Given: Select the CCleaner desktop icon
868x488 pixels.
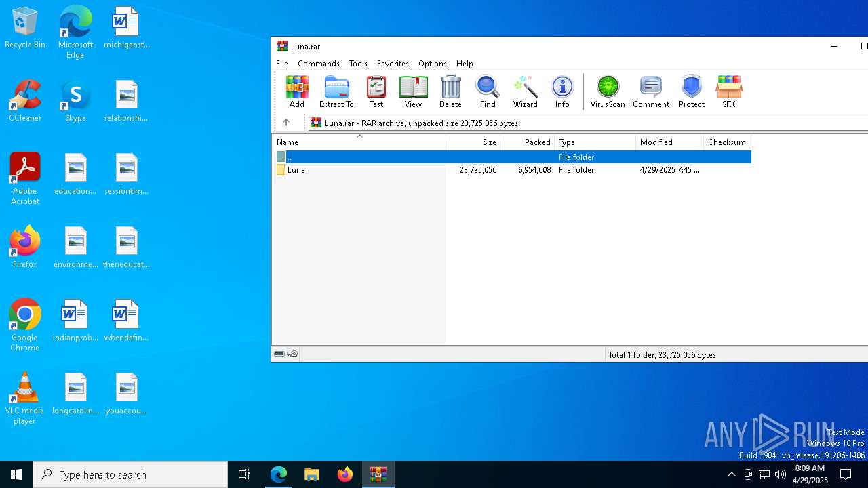Looking at the screenshot, I should [x=25, y=101].
